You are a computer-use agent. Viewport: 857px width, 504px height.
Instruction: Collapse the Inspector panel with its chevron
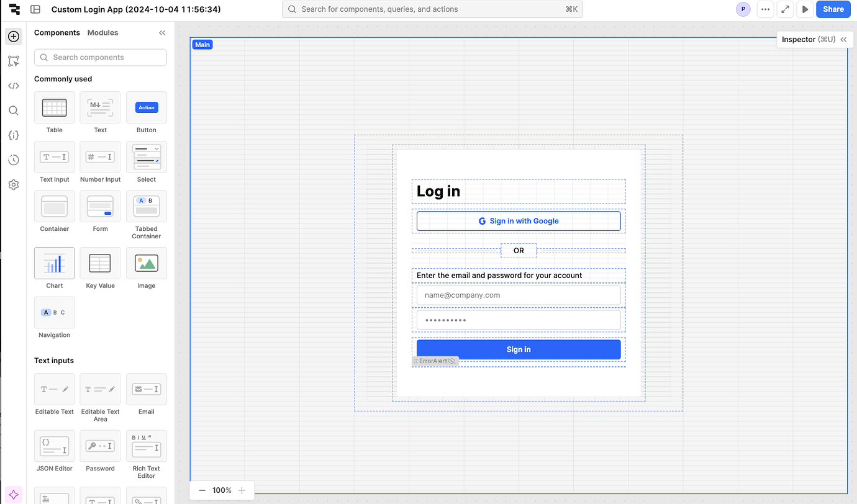pyautogui.click(x=843, y=39)
